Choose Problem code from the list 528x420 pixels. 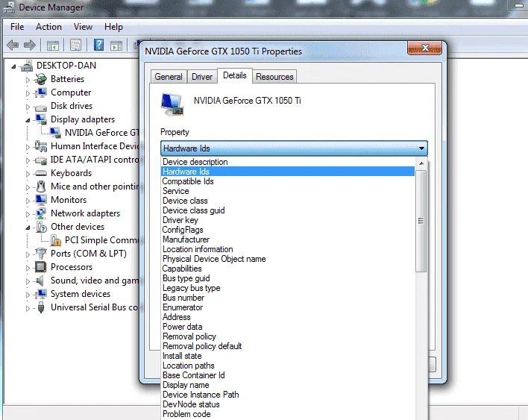tap(288, 414)
